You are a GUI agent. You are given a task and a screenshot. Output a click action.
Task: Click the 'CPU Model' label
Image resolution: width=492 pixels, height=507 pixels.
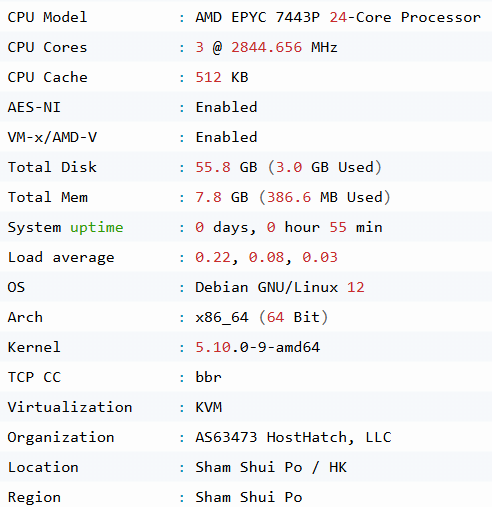pos(47,17)
